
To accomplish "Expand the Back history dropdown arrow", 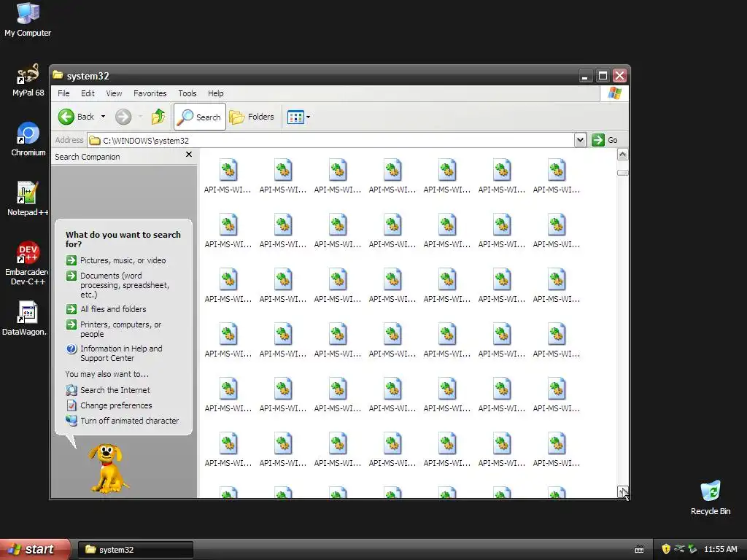I will tap(103, 117).
